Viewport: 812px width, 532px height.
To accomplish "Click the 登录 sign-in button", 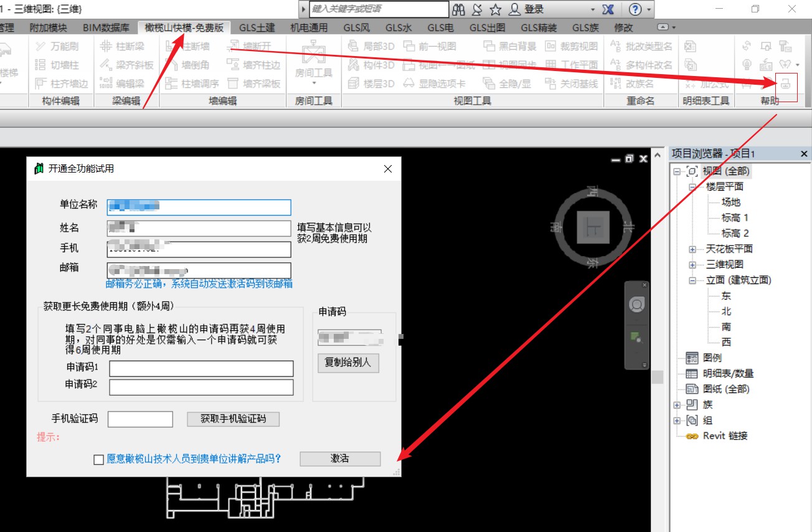I will (527, 9).
